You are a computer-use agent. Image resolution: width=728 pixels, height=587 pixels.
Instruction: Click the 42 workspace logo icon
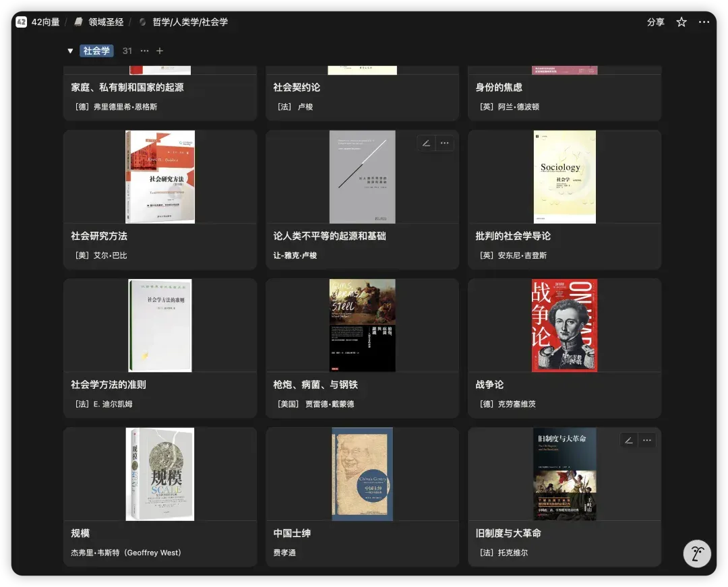pos(22,22)
